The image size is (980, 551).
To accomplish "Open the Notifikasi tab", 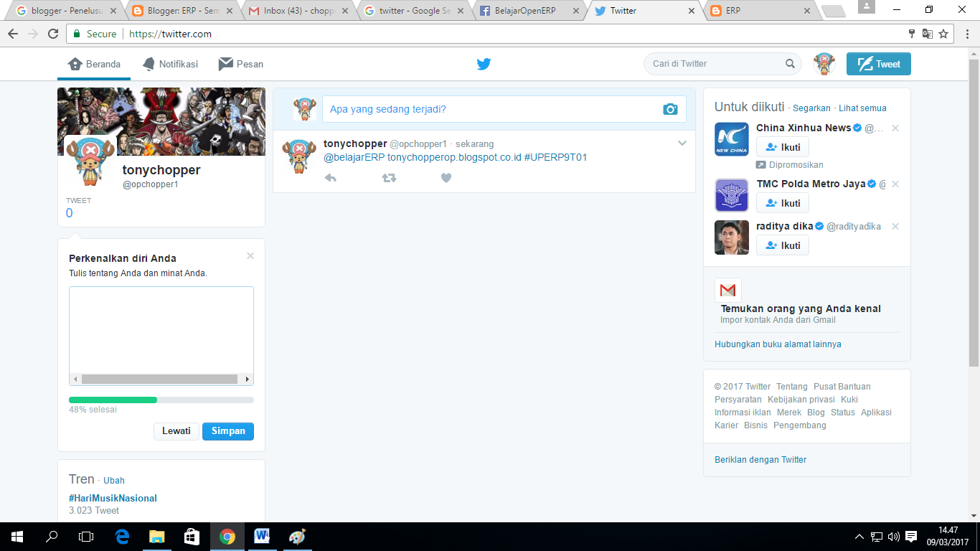I will pos(170,64).
